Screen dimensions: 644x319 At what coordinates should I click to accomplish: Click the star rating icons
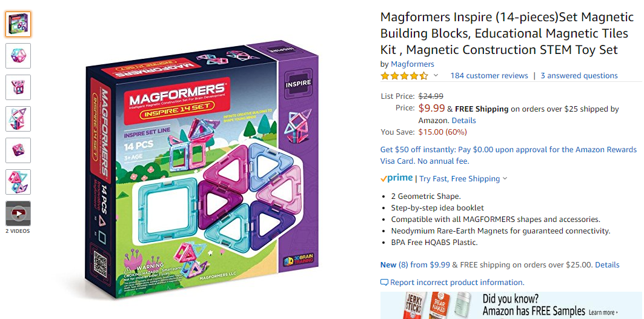(x=404, y=76)
